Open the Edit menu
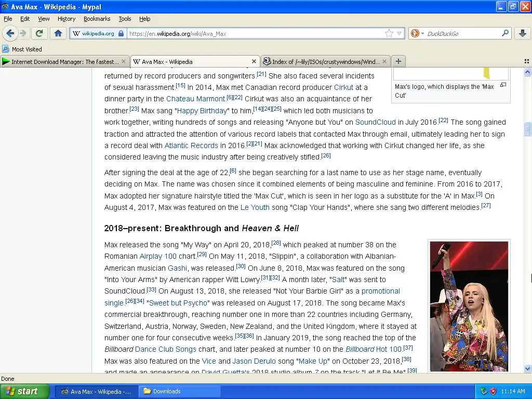This screenshot has height=399, width=532. (x=25, y=19)
